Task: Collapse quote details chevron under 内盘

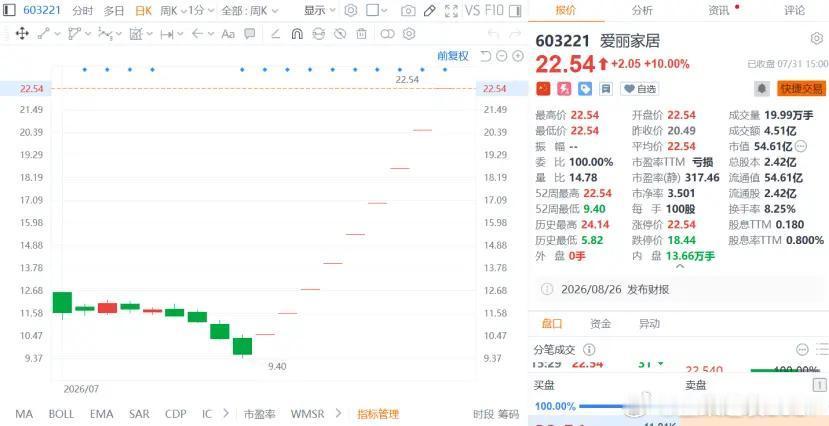Action: point(680,267)
